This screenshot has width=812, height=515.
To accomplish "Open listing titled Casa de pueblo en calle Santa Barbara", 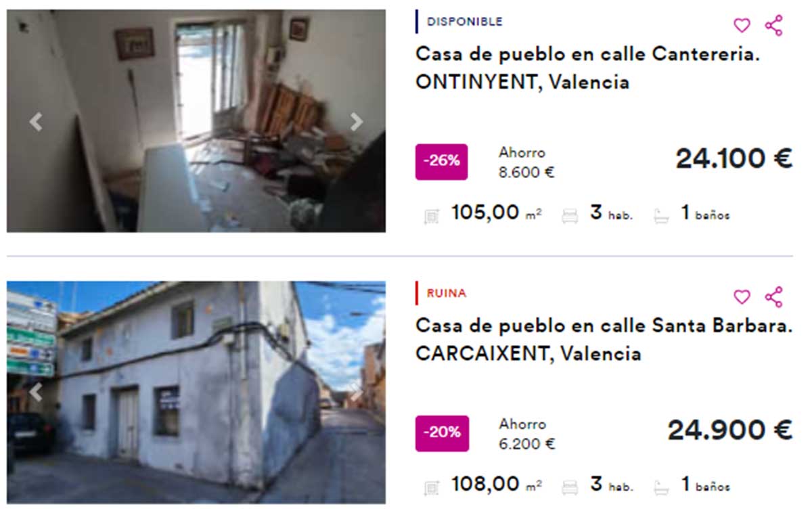I will 604,339.
